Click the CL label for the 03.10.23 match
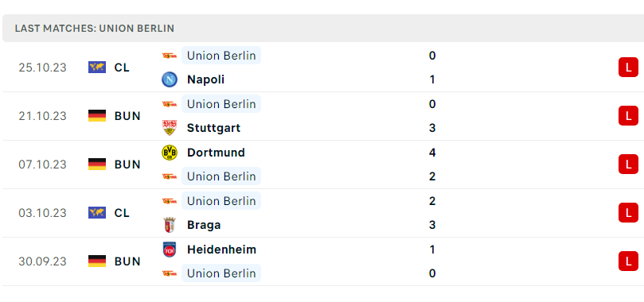The height and width of the screenshot is (302, 644). click(x=122, y=213)
